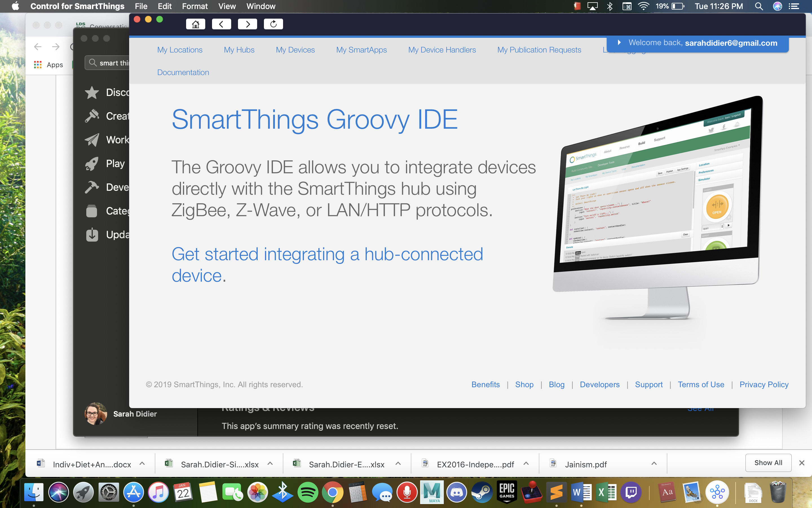Expand options for Jainism.pdf download
Screen dimensions: 812x508
coord(654,464)
